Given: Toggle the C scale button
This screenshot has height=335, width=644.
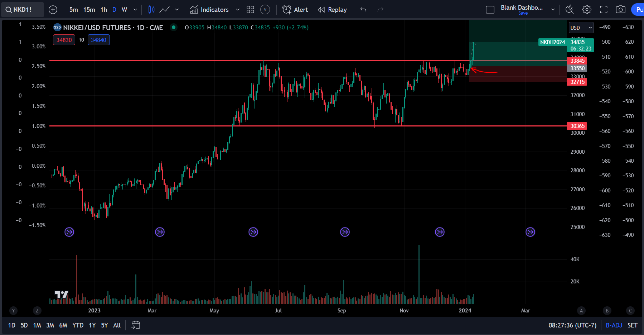Looking at the screenshot, I should pos(630,311).
